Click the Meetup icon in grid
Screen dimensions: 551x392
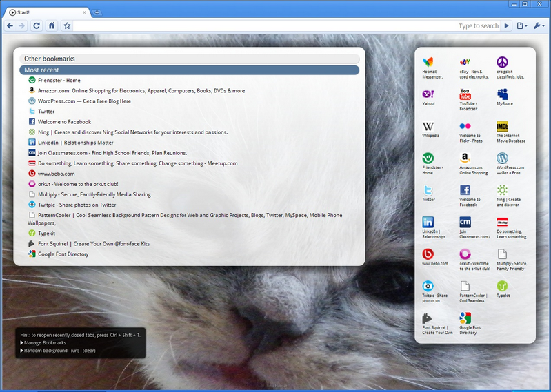tap(503, 222)
